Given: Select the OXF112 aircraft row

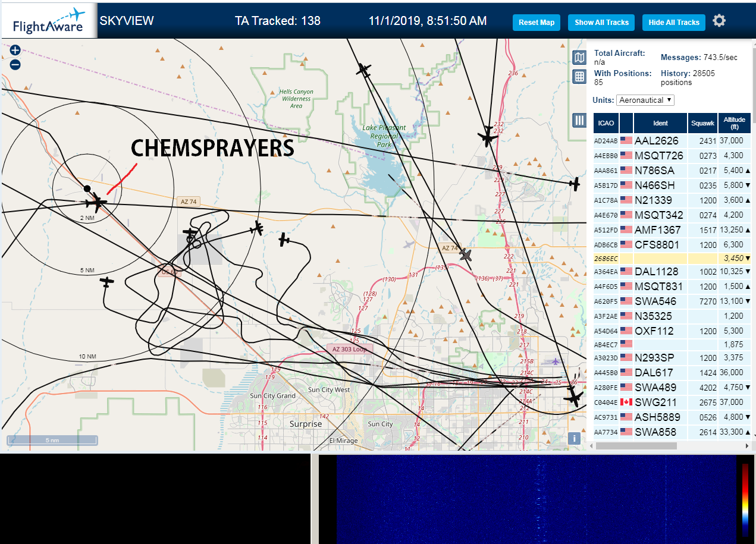Looking at the screenshot, I should pyautogui.click(x=672, y=331).
